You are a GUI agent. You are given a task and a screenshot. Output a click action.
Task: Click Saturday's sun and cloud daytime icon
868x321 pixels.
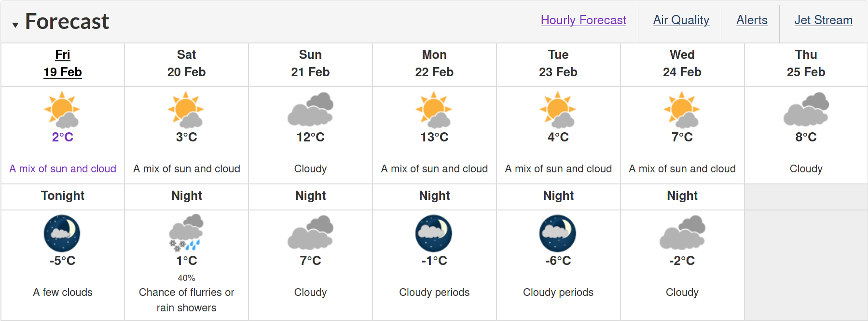point(186,110)
